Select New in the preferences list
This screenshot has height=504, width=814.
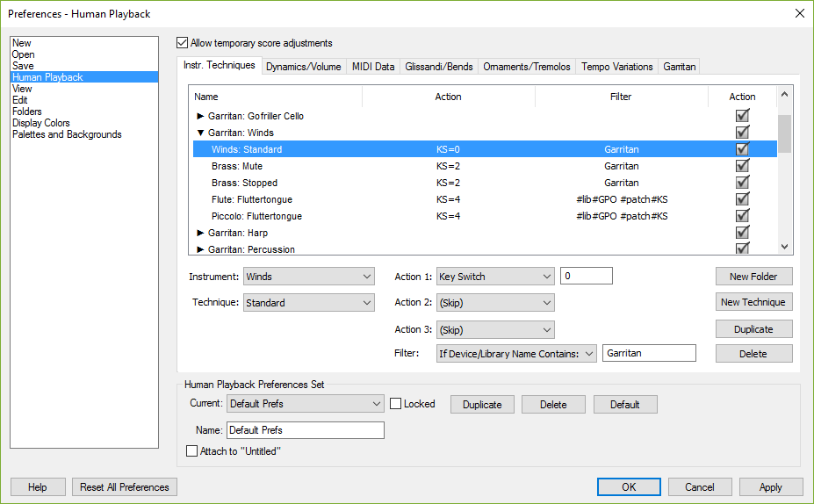[84, 42]
